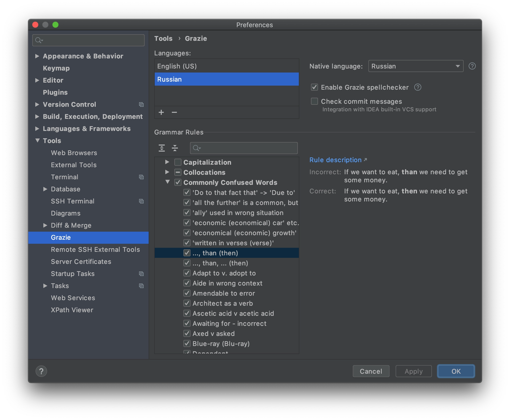This screenshot has width=510, height=420.
Task: Select English (US) in languages list
Action: [227, 66]
